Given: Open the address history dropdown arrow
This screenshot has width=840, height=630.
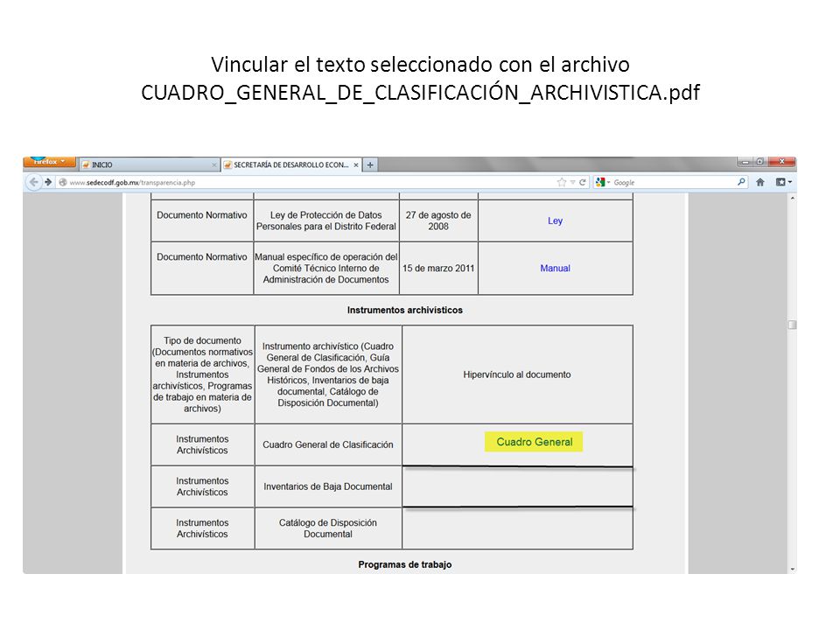Looking at the screenshot, I should 572,182.
